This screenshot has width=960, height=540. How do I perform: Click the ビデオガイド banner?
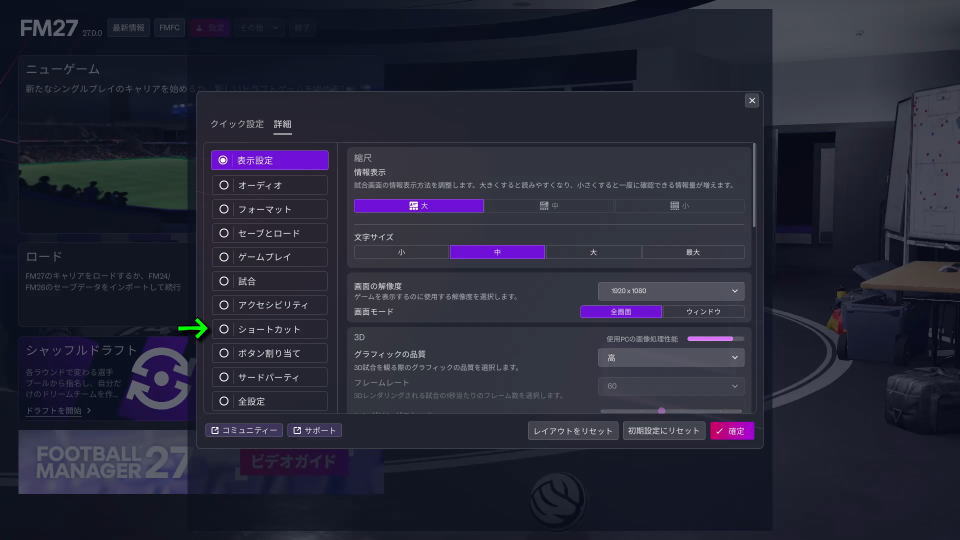click(293, 462)
